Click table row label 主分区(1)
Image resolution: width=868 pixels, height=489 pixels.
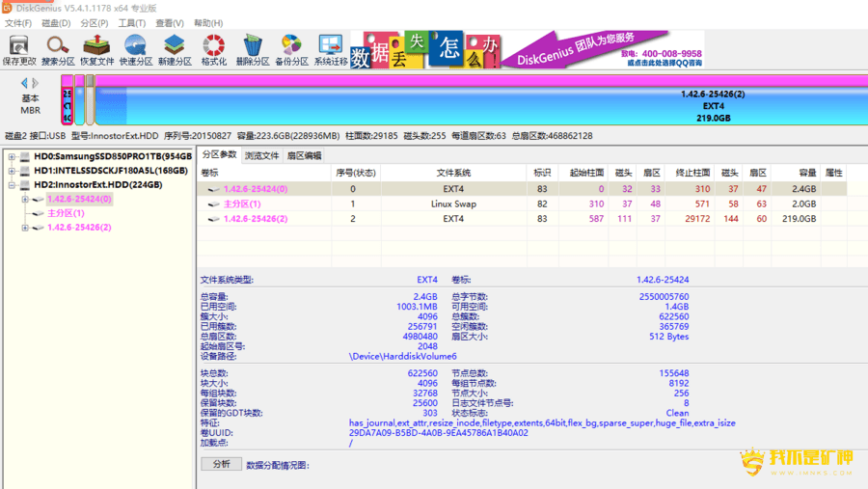point(242,204)
